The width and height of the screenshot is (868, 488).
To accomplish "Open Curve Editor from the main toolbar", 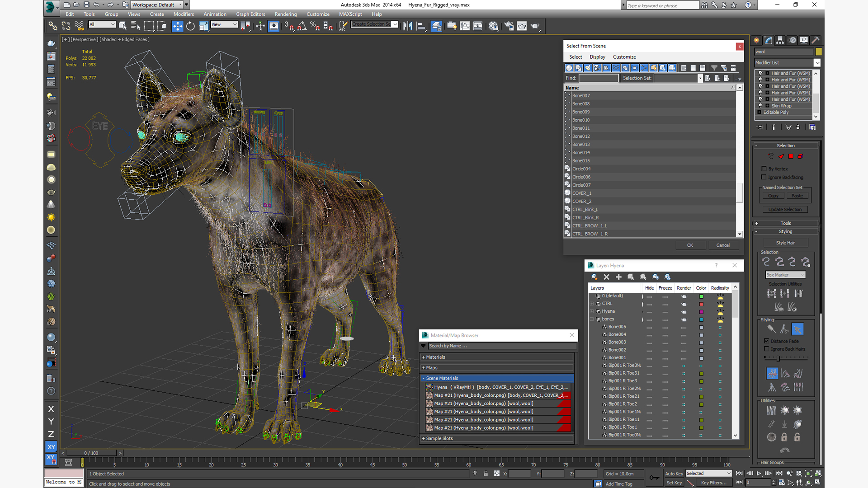I will click(465, 26).
